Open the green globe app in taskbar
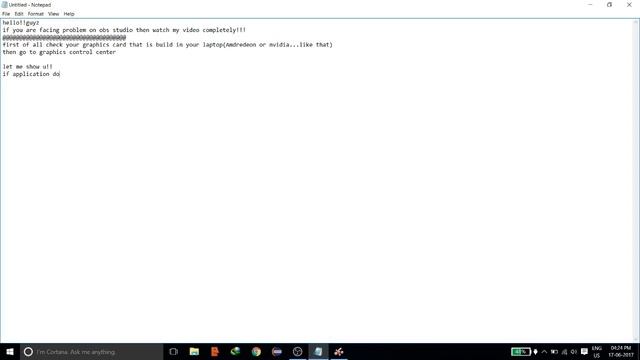This screenshot has width=640, height=360. [x=236, y=352]
